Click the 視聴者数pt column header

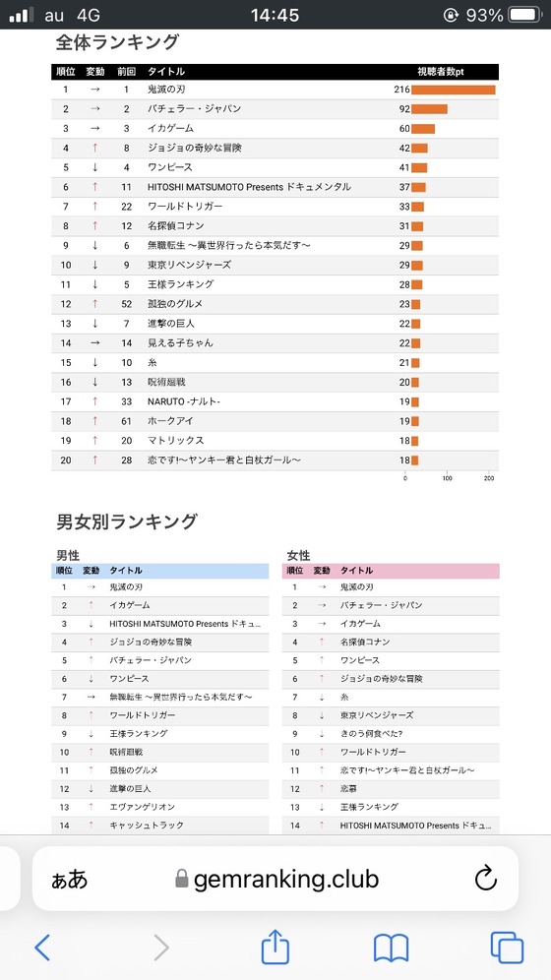(x=441, y=72)
